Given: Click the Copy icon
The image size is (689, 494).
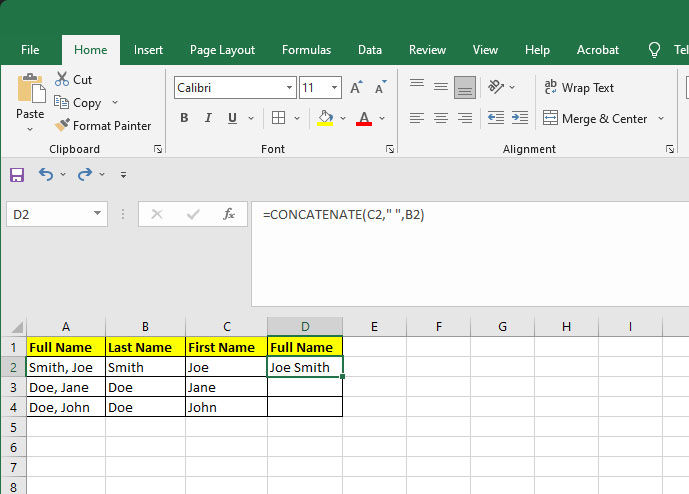Looking at the screenshot, I should 62,102.
